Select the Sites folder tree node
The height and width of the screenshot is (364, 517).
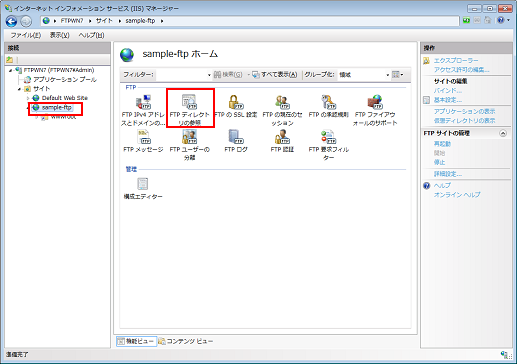(41, 89)
